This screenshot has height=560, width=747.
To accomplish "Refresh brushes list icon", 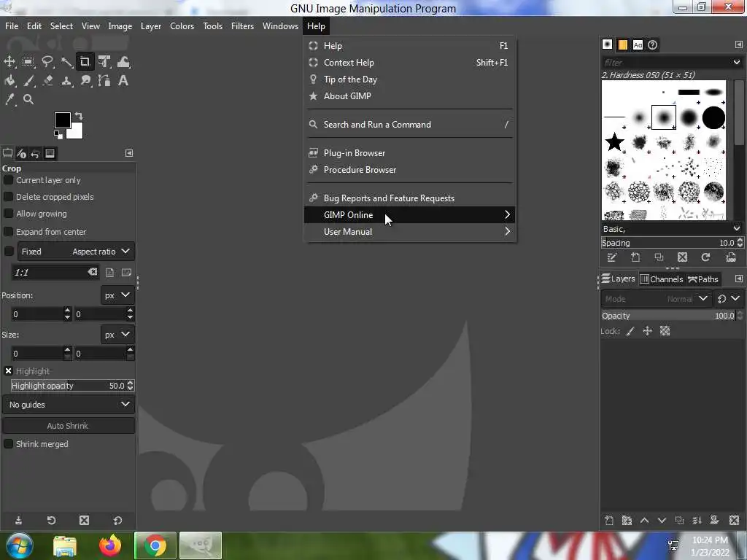I will (x=705, y=257).
